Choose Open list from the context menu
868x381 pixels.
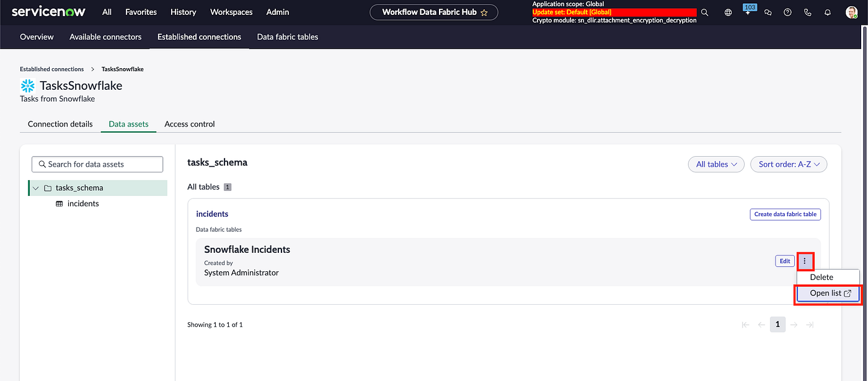828,293
